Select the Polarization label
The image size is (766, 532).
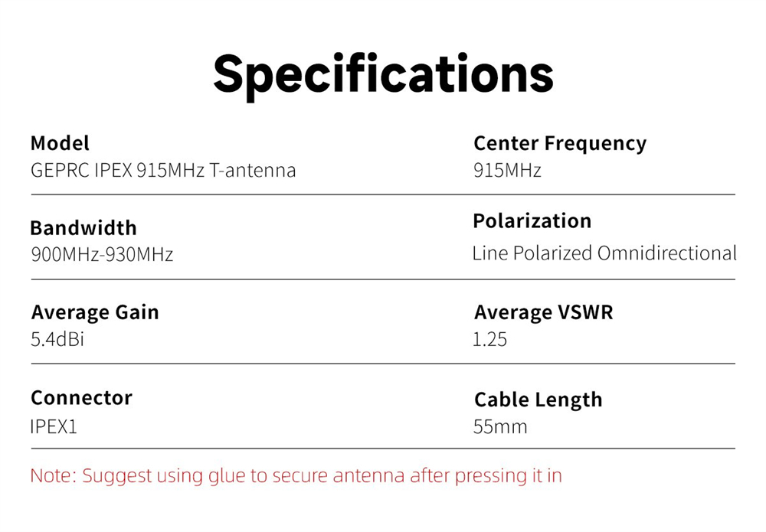click(532, 221)
